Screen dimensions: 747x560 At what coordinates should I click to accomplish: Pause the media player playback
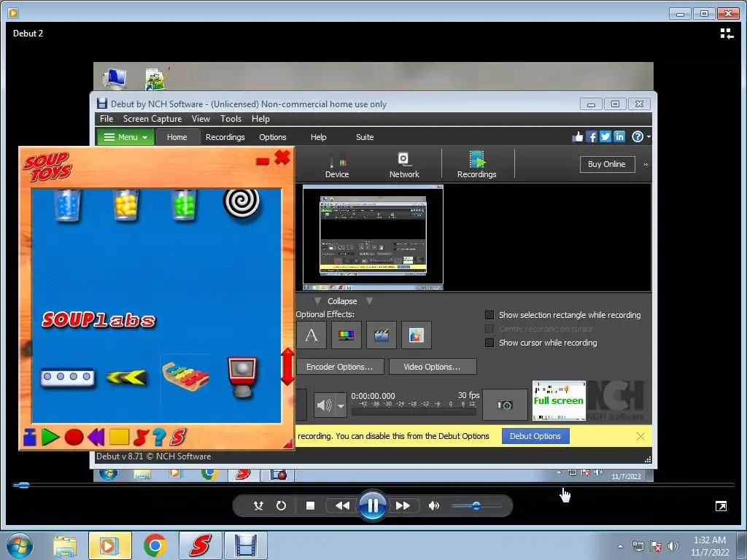373,505
